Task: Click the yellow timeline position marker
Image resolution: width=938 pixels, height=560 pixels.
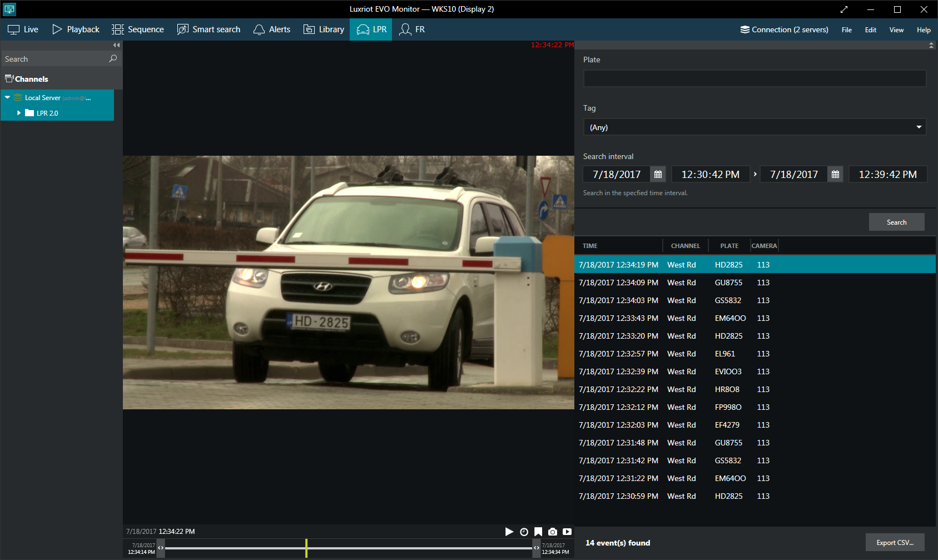Action: (x=306, y=548)
